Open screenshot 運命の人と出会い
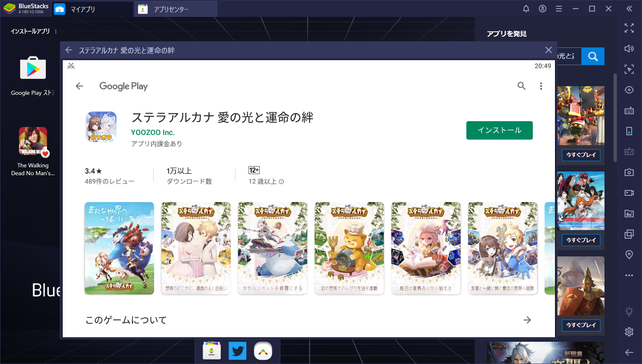Screen dimensions: 642x364 point(196,248)
